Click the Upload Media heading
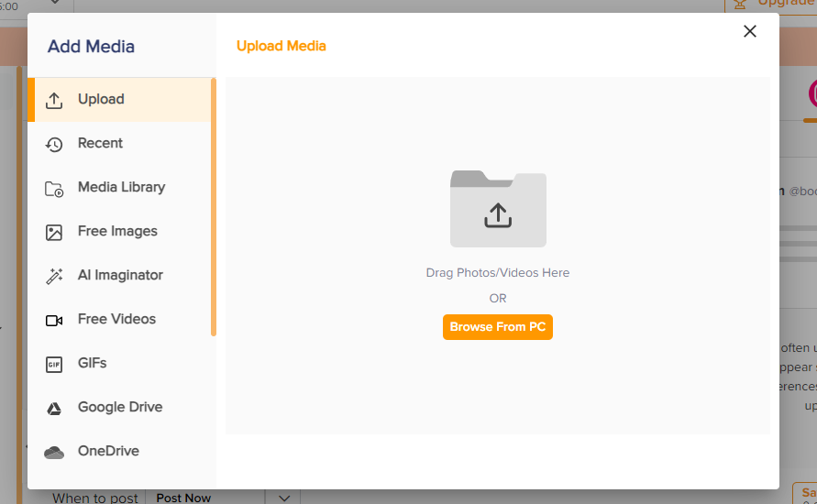This screenshot has width=817, height=504. 282,46
